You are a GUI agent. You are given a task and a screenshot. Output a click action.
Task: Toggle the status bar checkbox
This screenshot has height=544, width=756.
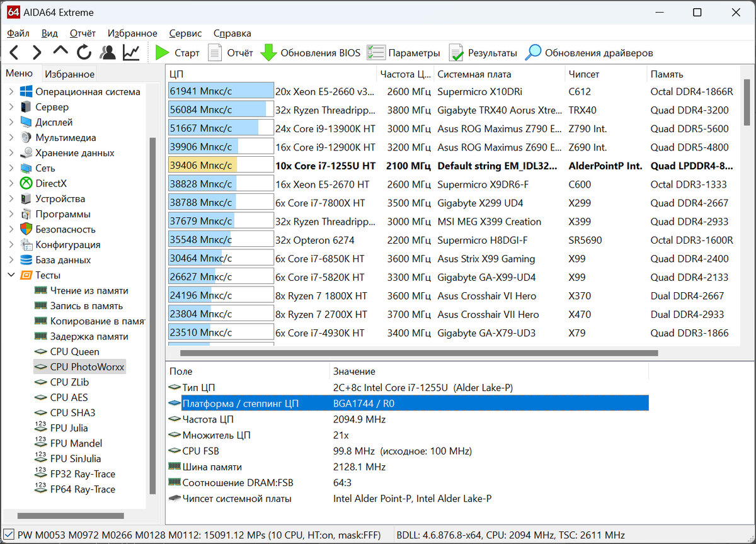[x=8, y=535]
